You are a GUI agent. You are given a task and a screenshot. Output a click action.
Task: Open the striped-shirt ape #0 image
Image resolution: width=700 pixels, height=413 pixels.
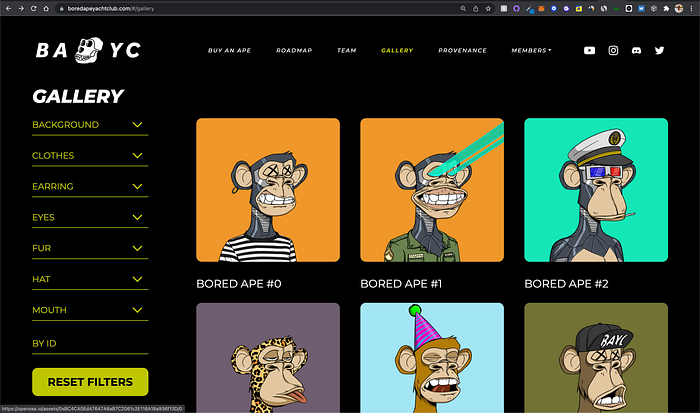tap(268, 190)
